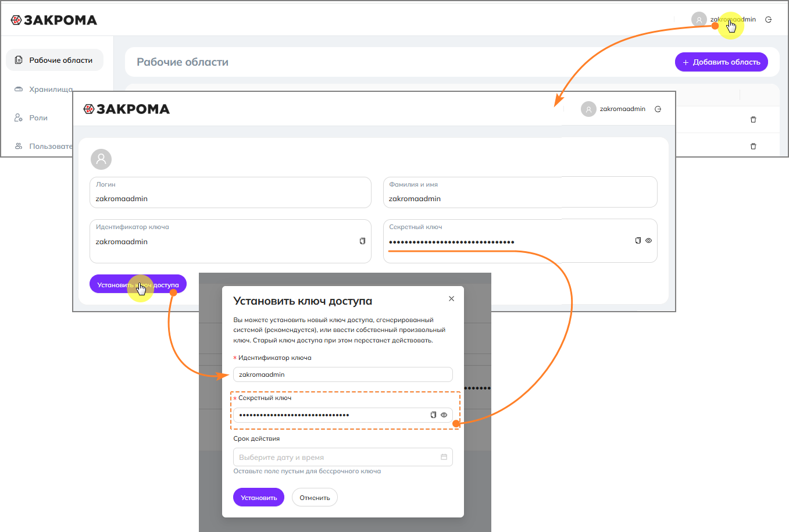
Task: Go to Хранилища in the sidebar
Action: coord(51,90)
